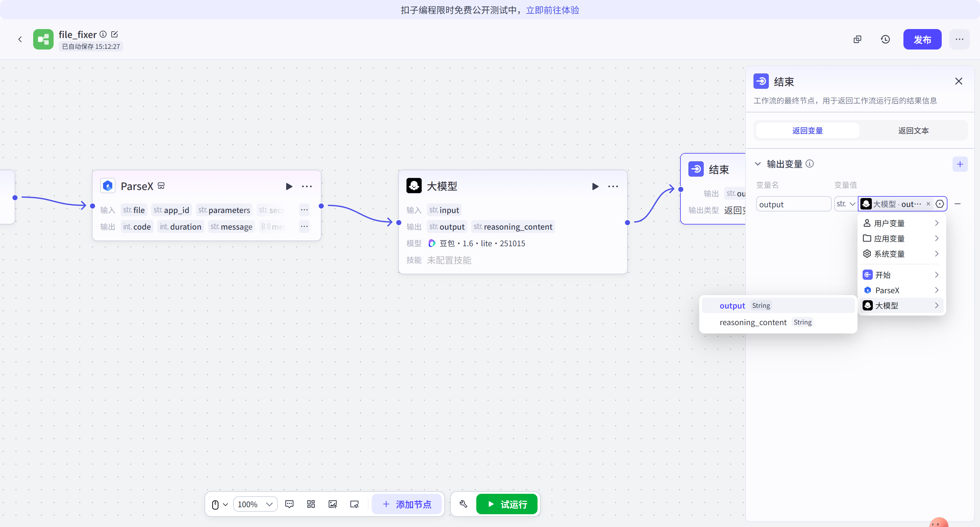Open the comment tool in bottom toolbar
Viewport: 980px width, 527px height.
click(289, 504)
